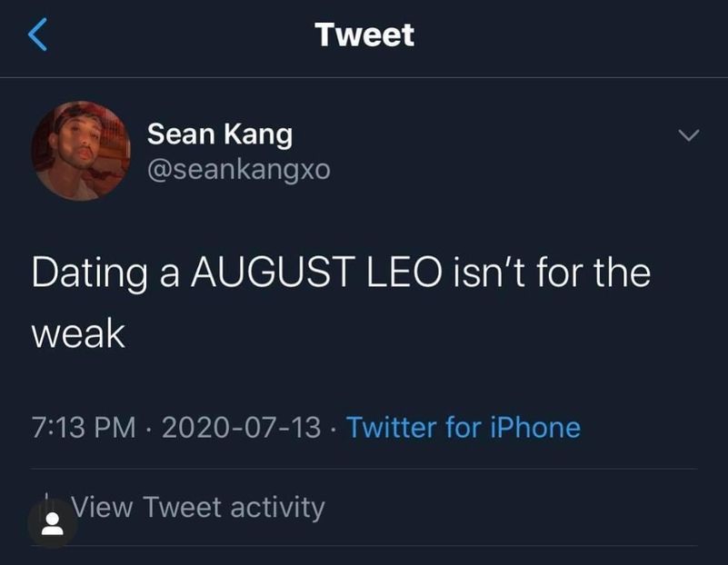The image size is (728, 565).
Task: Open Sean Kang's profile picture
Action: point(81,151)
